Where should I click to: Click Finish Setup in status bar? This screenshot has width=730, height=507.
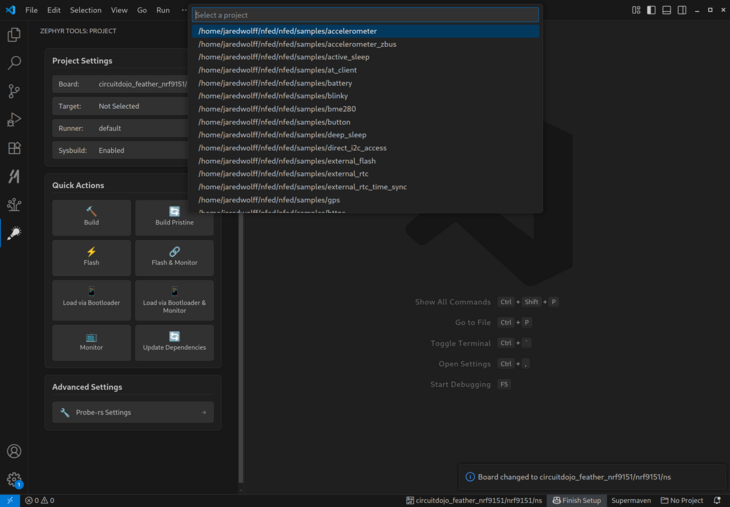click(x=577, y=500)
